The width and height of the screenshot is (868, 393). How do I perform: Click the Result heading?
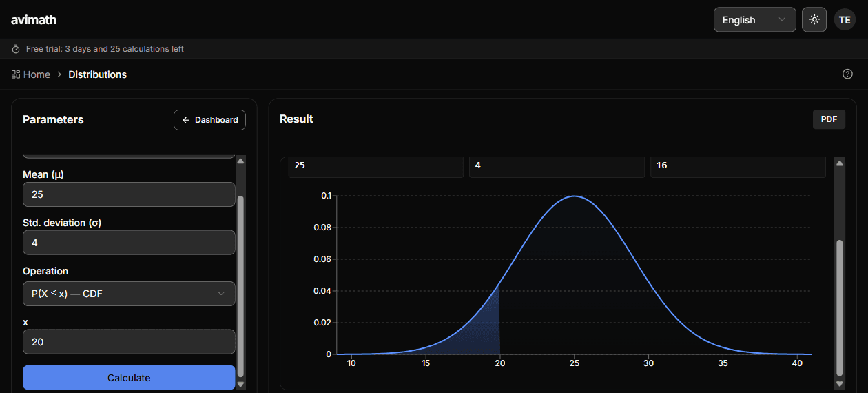296,119
